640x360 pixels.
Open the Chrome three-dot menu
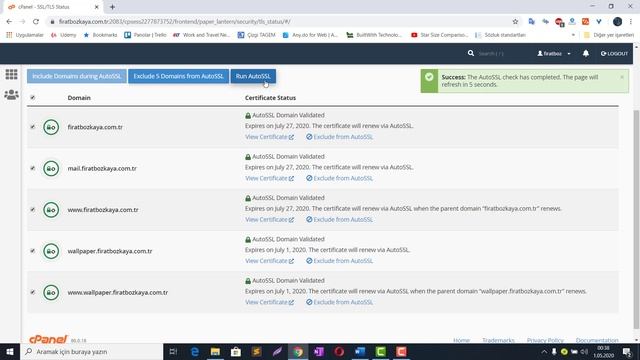(x=631, y=22)
